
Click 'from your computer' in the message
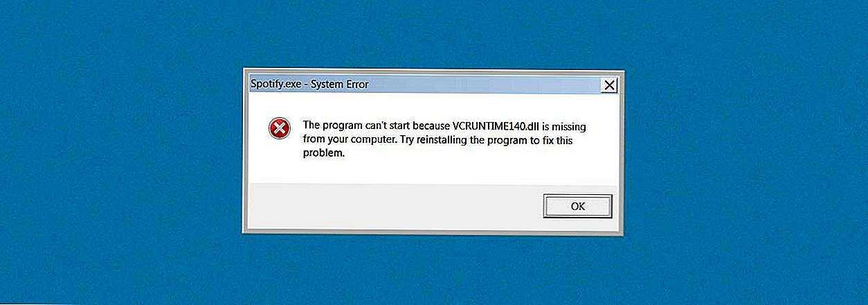tap(345, 140)
